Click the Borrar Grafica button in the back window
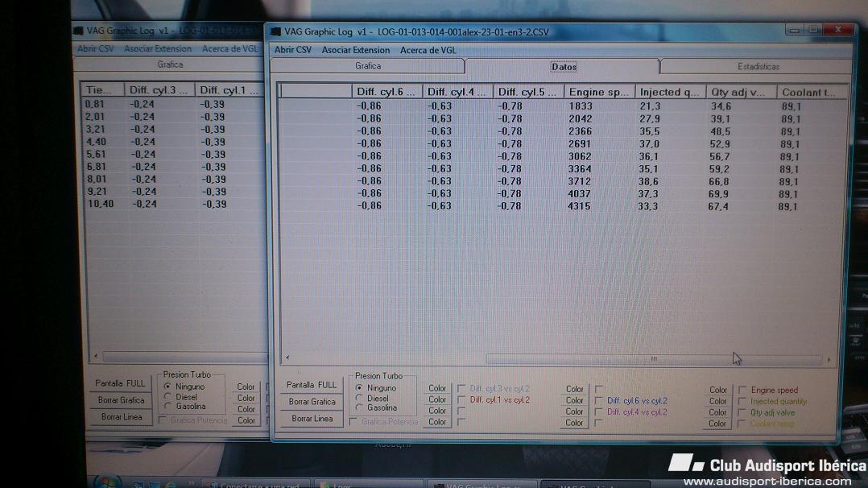Image resolution: width=868 pixels, height=488 pixels. click(121, 400)
